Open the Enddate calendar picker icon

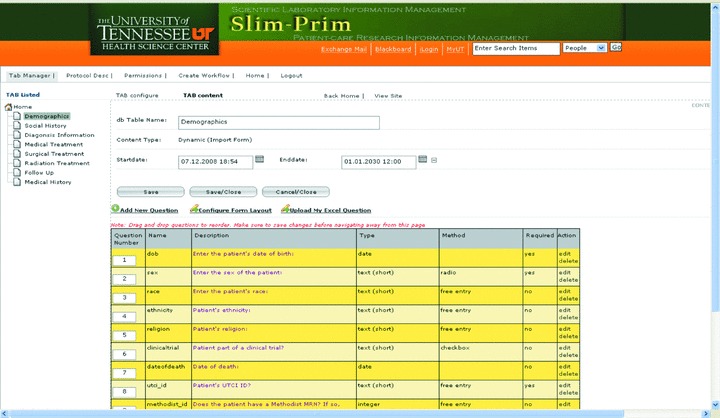click(422, 159)
